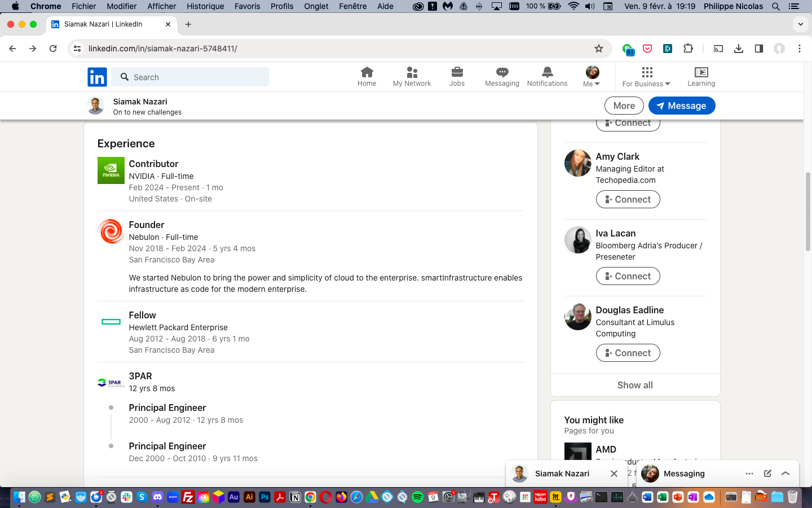Viewport: 812px width, 508px height.
Task: Click the URL address bar
Action: pos(338,49)
